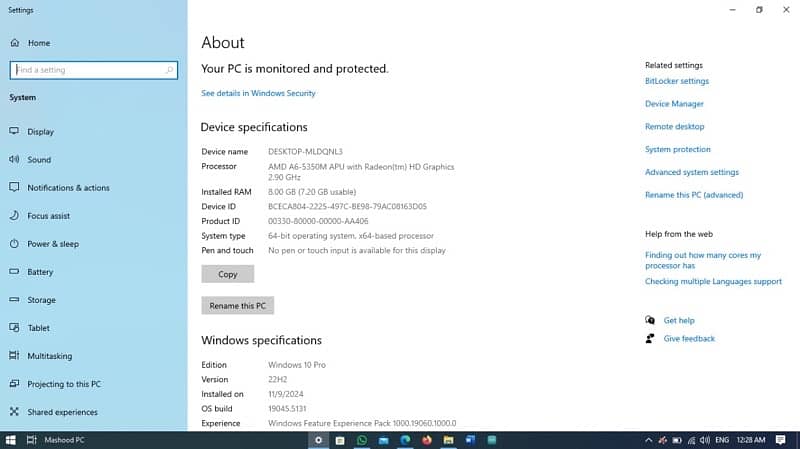Open the Storage settings page

41,300
